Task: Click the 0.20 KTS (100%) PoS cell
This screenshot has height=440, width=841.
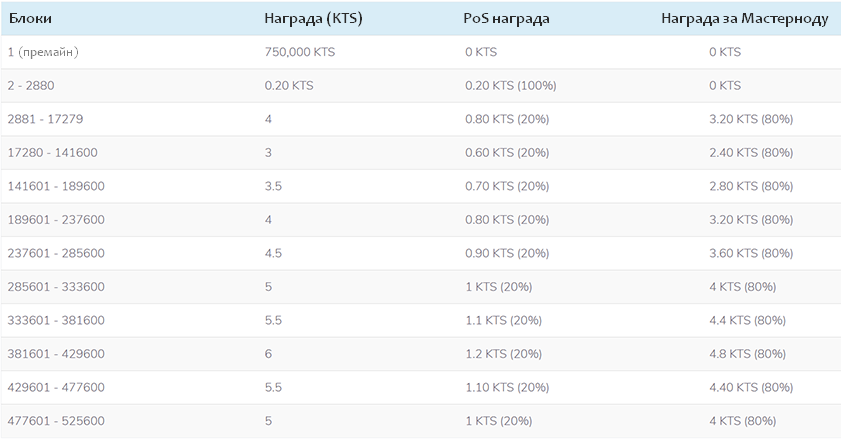Action: click(x=511, y=86)
